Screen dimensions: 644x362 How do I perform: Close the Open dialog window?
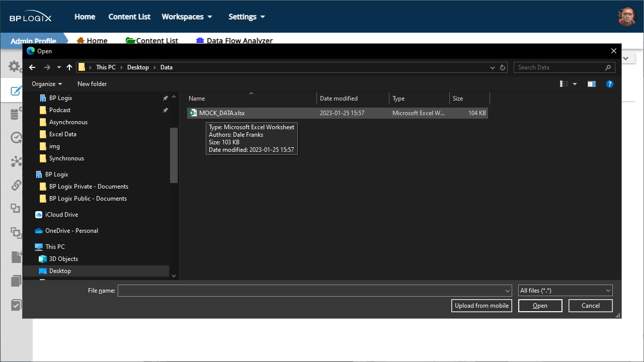(x=613, y=51)
